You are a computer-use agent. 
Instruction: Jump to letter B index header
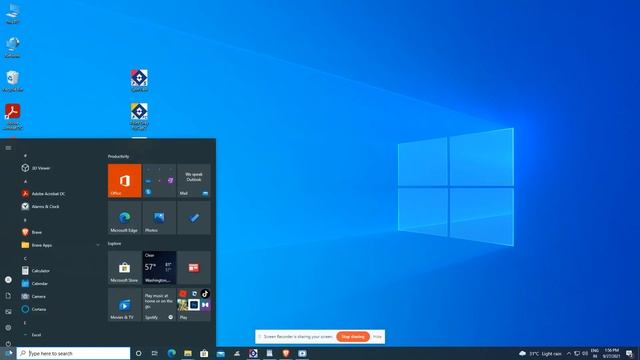(25, 220)
